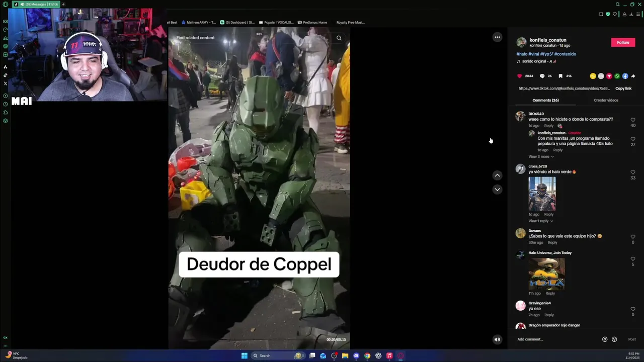Open Discord from the taskbar
The height and width of the screenshot is (362, 644).
[356, 355]
